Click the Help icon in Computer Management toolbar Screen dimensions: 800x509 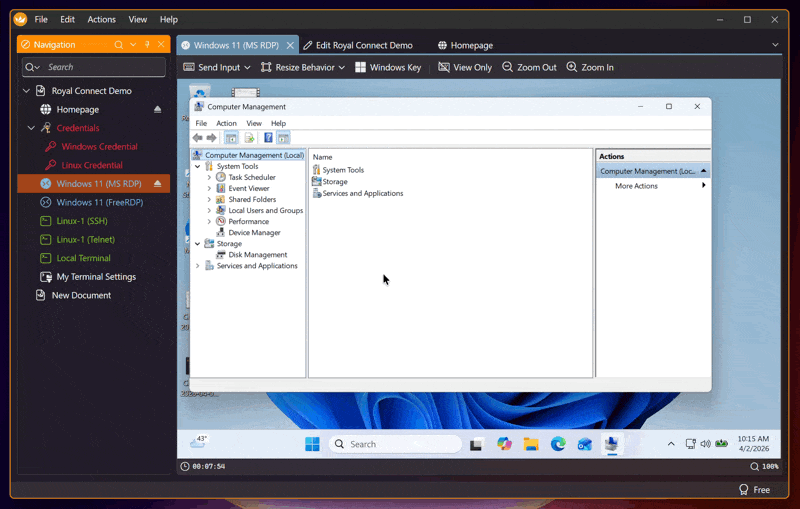click(268, 138)
